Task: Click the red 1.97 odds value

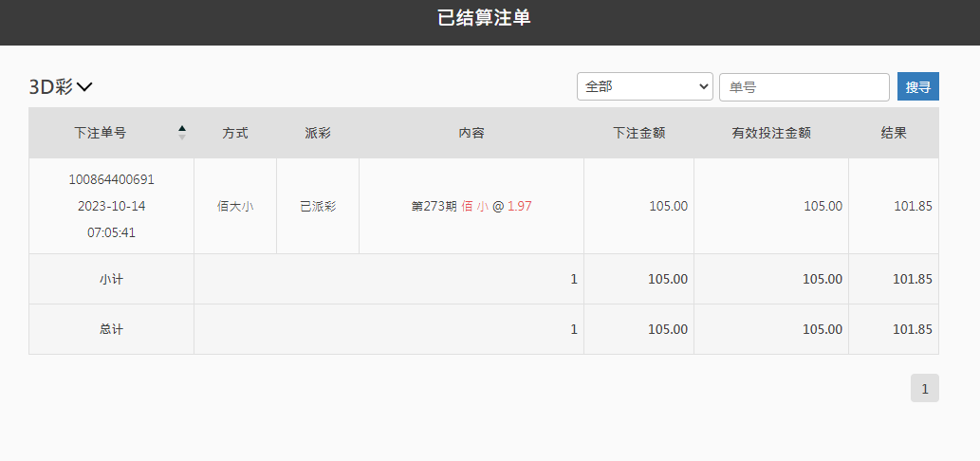Action: (x=519, y=206)
